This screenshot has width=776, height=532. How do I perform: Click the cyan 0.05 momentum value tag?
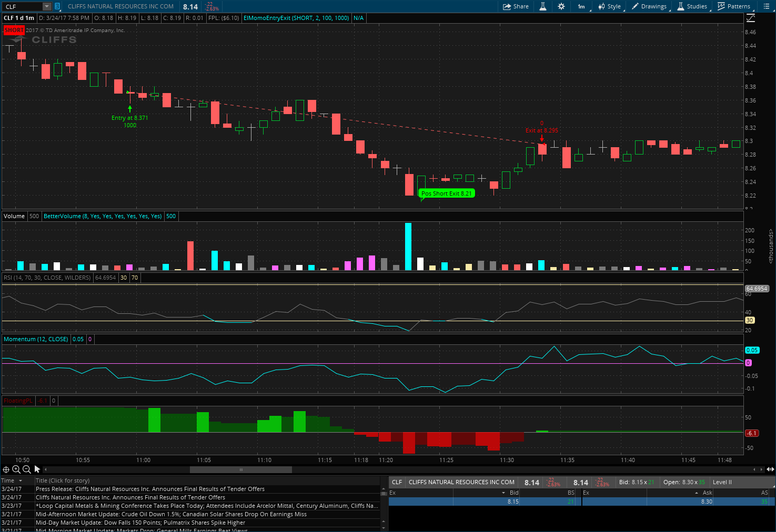coord(752,350)
